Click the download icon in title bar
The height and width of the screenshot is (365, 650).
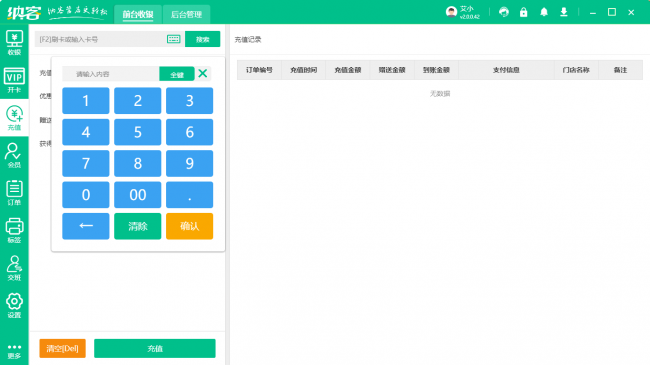(x=564, y=12)
